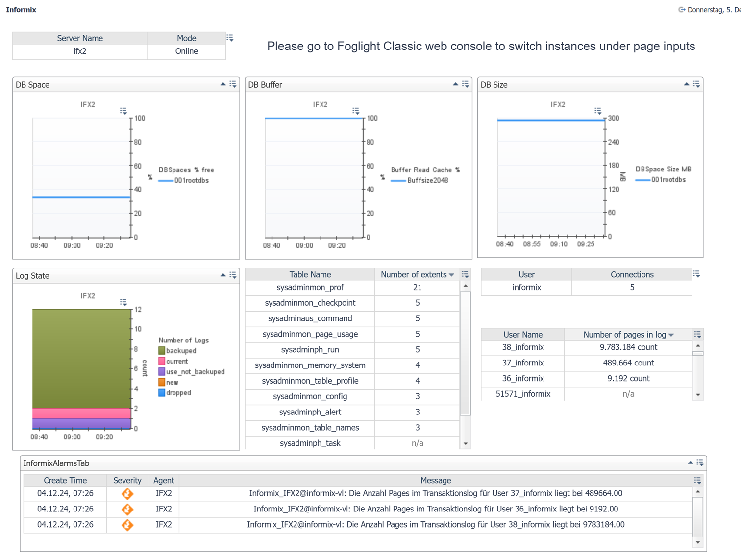Screen dimensions: 741x560
Task: Select the sysadminmon_checkpoint table row
Action: [310, 303]
